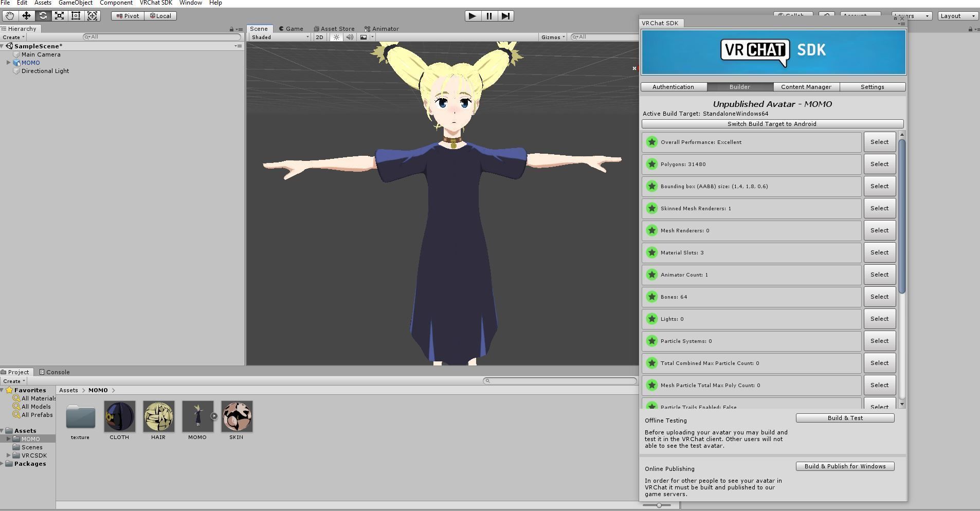Click Select next to Material Slots: 3

(880, 252)
